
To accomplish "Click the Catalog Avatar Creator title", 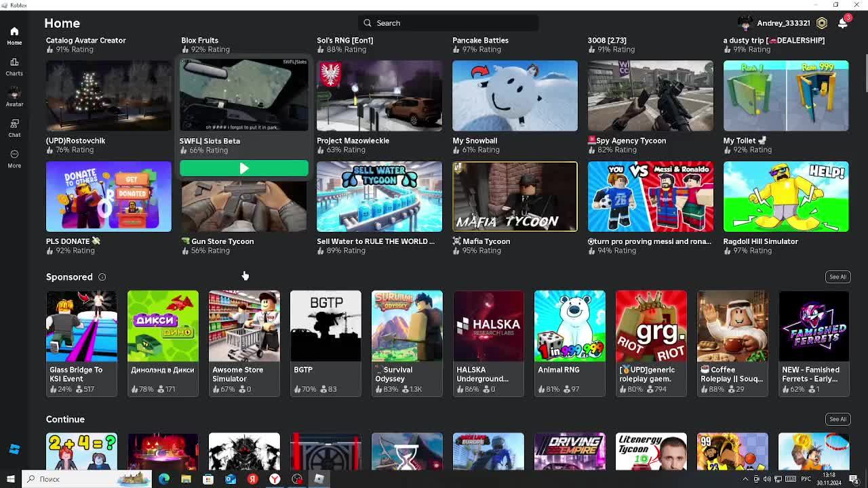I will pyautogui.click(x=86, y=40).
